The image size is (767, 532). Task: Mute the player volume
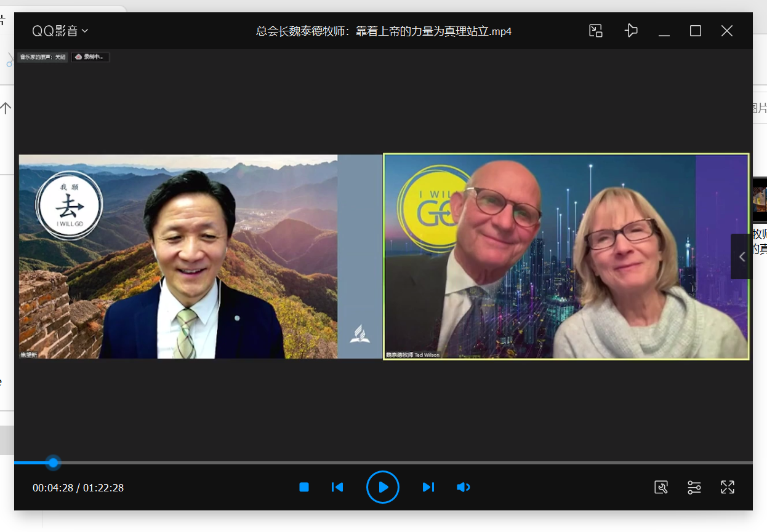(463, 487)
